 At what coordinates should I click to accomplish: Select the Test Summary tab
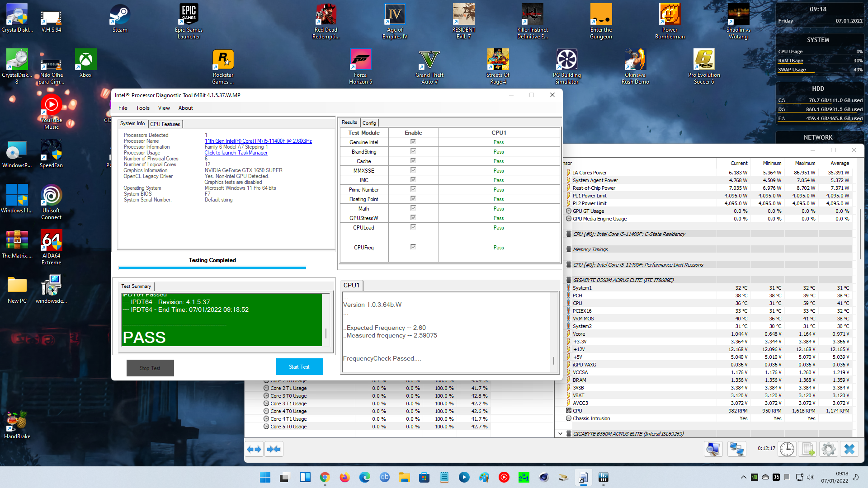136,286
